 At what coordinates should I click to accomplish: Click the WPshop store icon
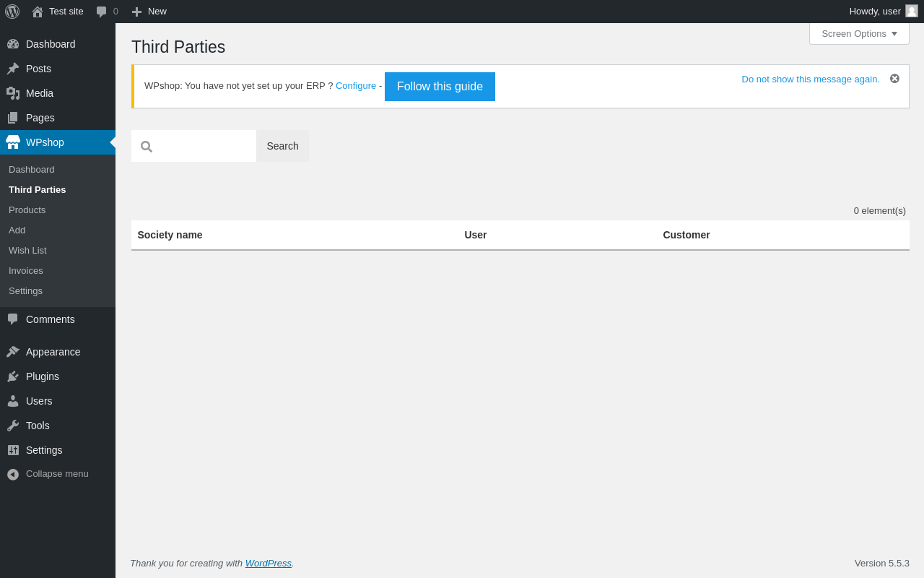click(13, 142)
